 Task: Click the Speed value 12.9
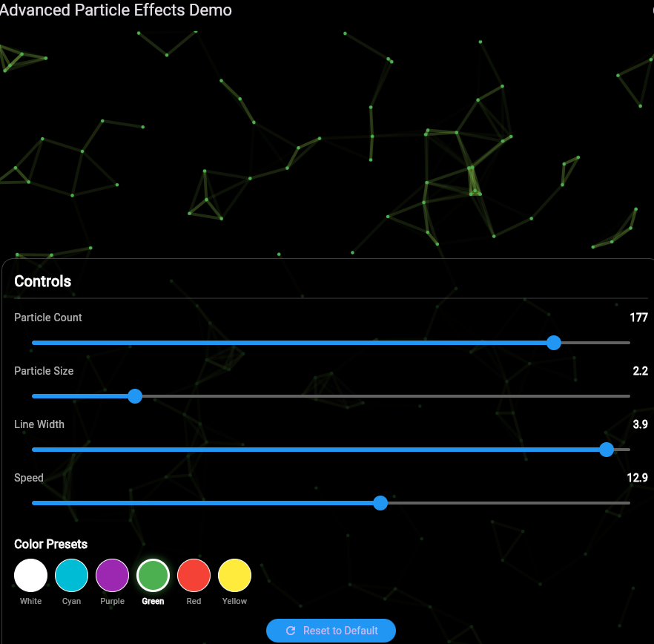(x=638, y=478)
